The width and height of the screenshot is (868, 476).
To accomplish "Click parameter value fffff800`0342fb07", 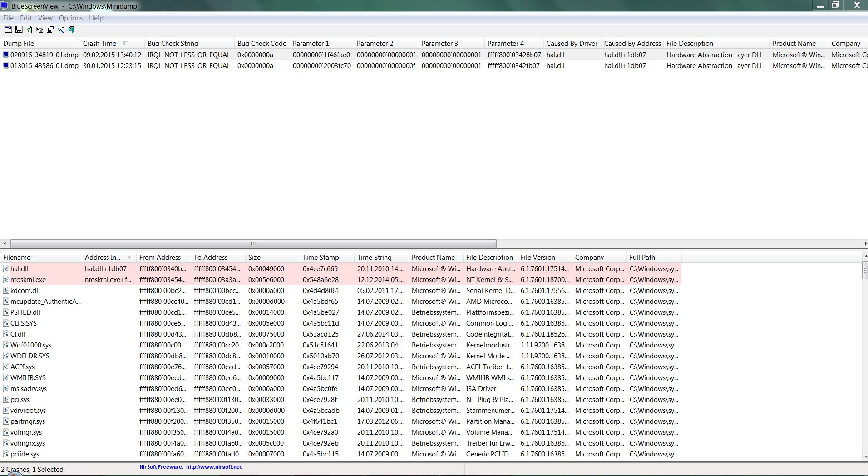I will pos(513,65).
